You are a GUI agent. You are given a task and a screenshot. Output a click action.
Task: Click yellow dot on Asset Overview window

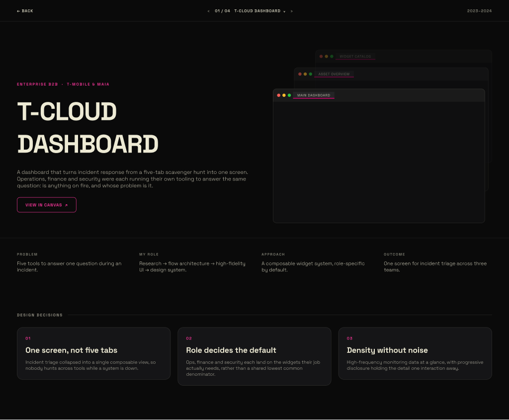(305, 74)
